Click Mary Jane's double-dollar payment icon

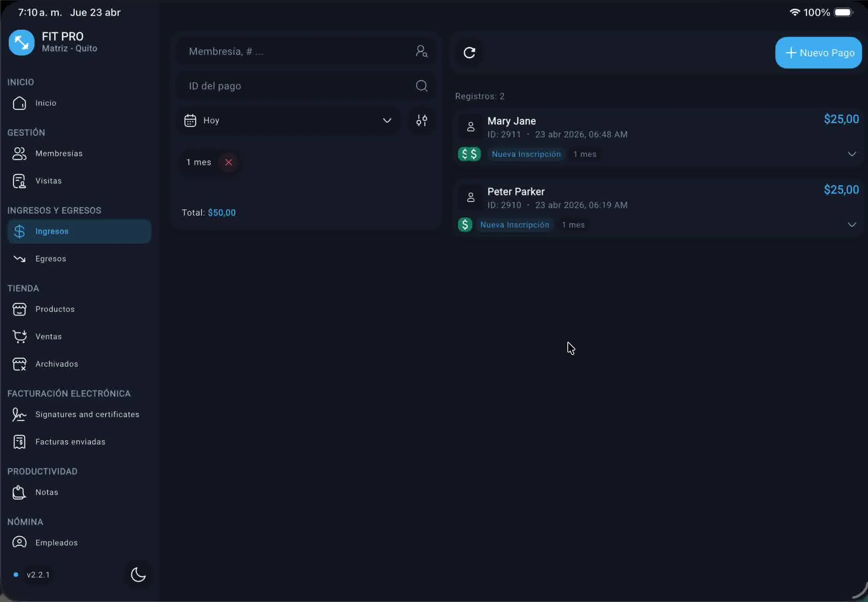tap(469, 154)
